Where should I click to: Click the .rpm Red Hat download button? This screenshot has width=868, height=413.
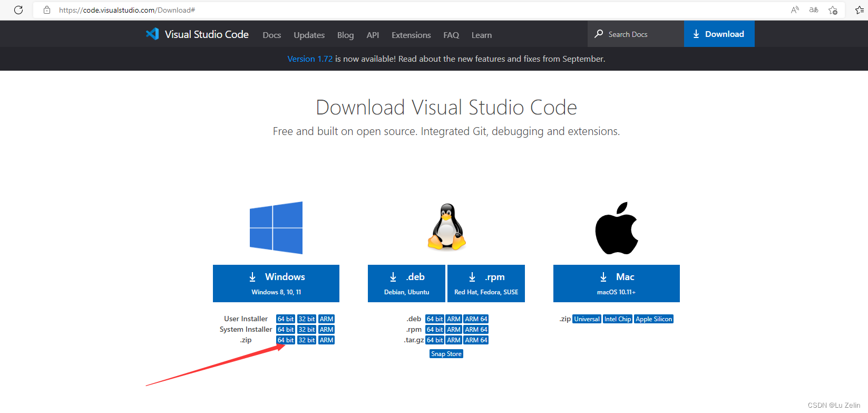(x=486, y=283)
